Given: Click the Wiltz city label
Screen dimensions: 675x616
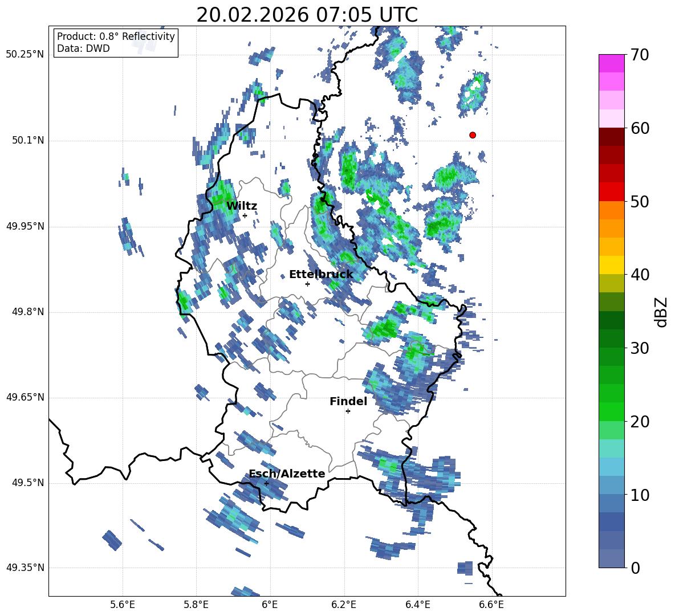Looking at the screenshot, I should coord(242,206).
